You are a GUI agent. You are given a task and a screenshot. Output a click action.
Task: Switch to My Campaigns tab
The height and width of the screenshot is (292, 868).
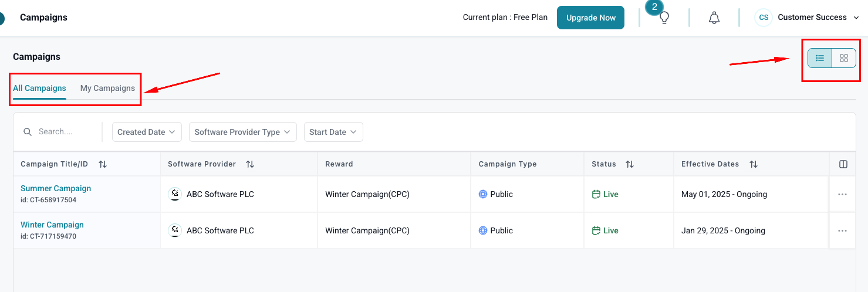tap(107, 88)
